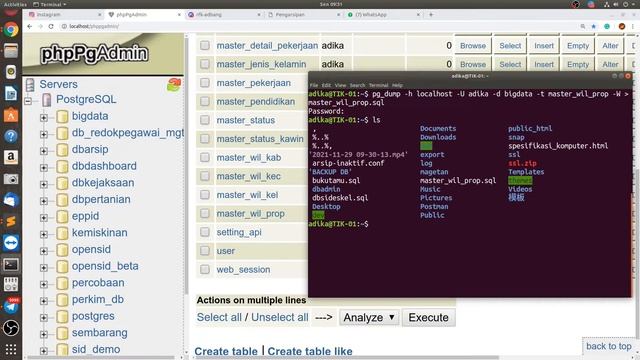Viewport: 640px width, 360px height.
Task: Click the refresh icon beside Servers
Action: click(x=174, y=84)
